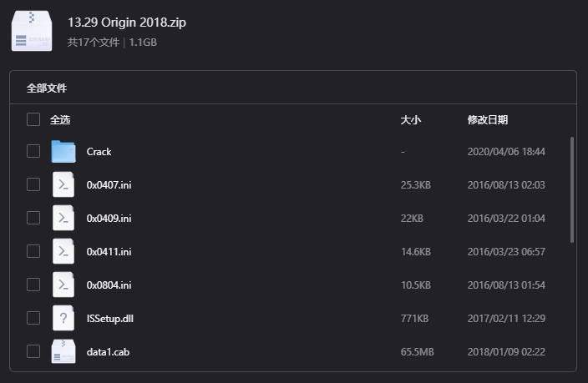588x383 pixels.
Task: Click the ISSetup.dll file name
Action: coord(110,319)
